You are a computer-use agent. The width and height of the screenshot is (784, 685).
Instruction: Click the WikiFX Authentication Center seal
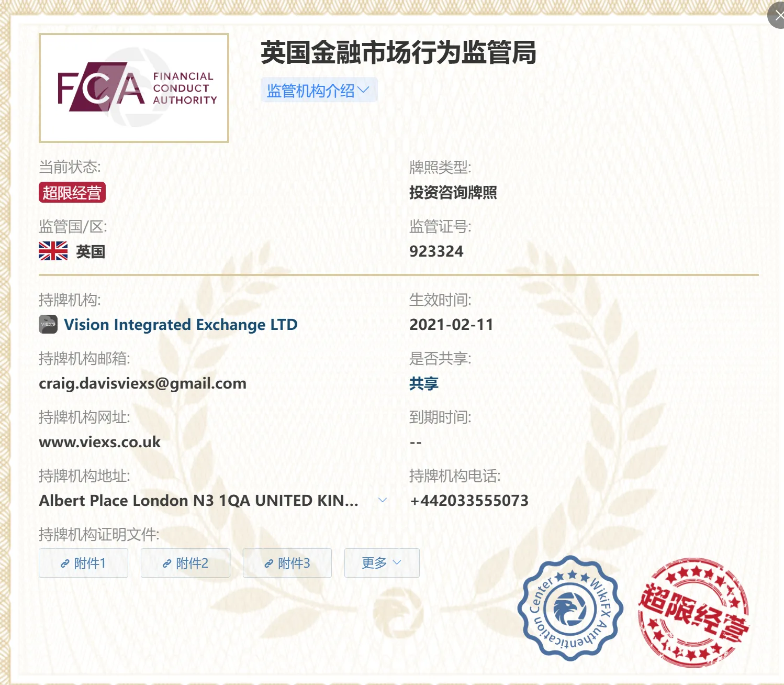coord(570,609)
